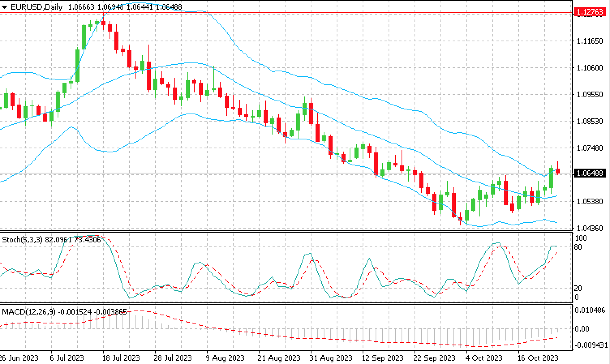The width and height of the screenshot is (610, 364).
Task: Select the OHLC values beside the chart title
Action: [x=125, y=7]
